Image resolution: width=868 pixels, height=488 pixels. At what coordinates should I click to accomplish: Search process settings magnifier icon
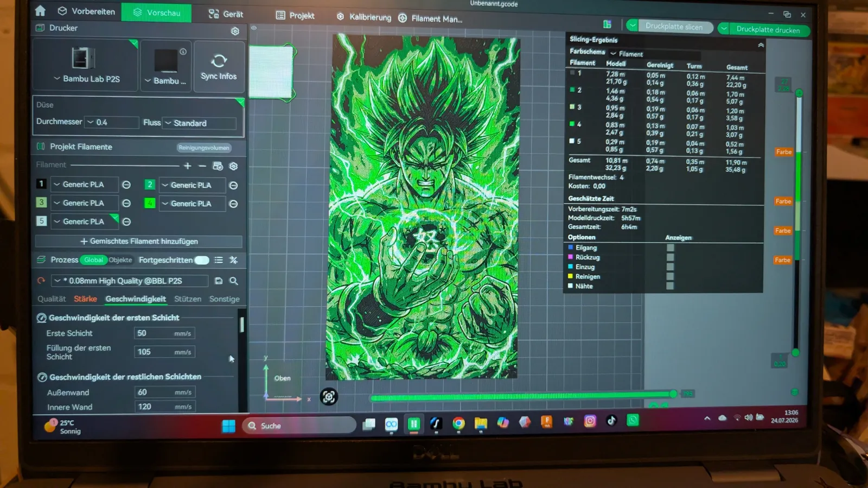click(234, 281)
